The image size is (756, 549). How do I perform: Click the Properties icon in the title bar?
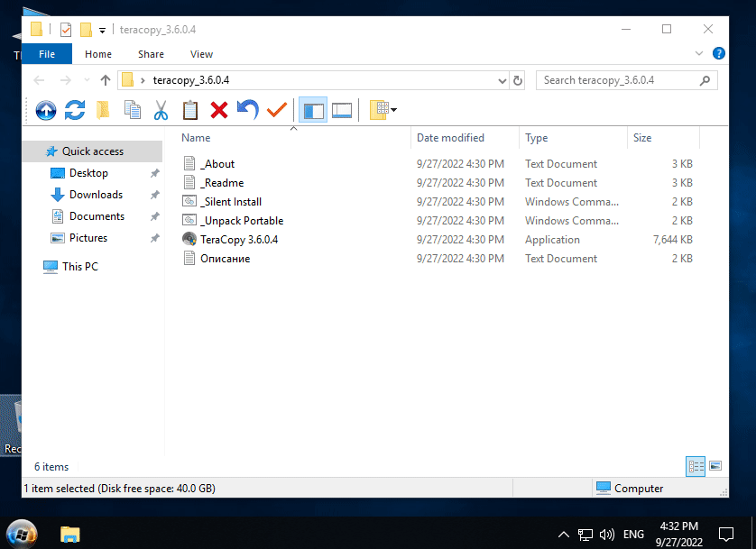[66, 30]
